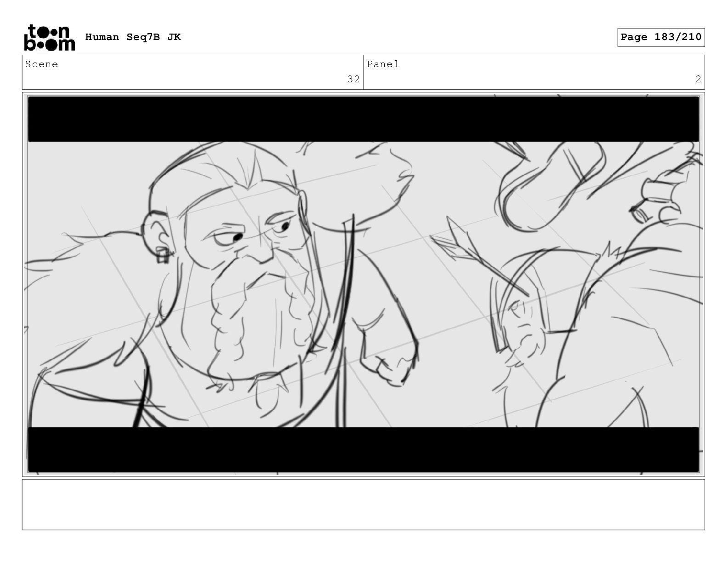Select the scene number '32'
The width and height of the screenshot is (728, 563).
353,79
